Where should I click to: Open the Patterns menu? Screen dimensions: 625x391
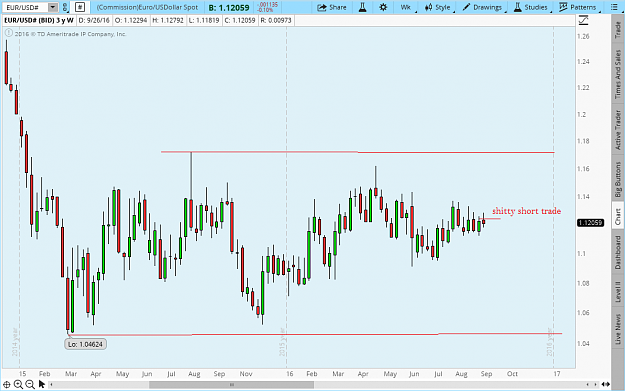(578, 7)
